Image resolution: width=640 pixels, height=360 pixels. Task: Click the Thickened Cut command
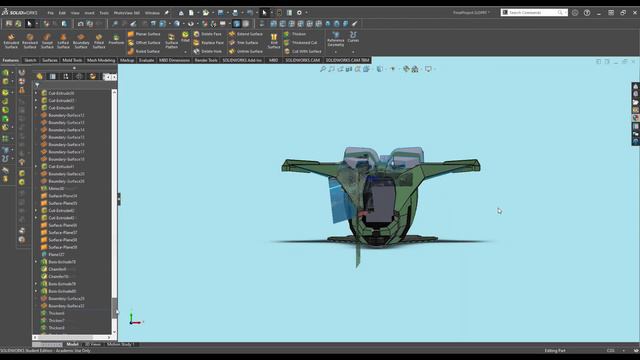(300, 42)
